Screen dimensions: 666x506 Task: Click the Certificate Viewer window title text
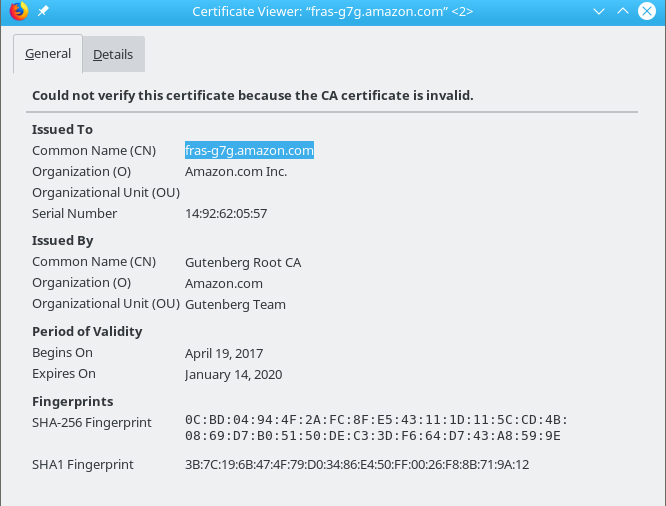[x=331, y=11]
